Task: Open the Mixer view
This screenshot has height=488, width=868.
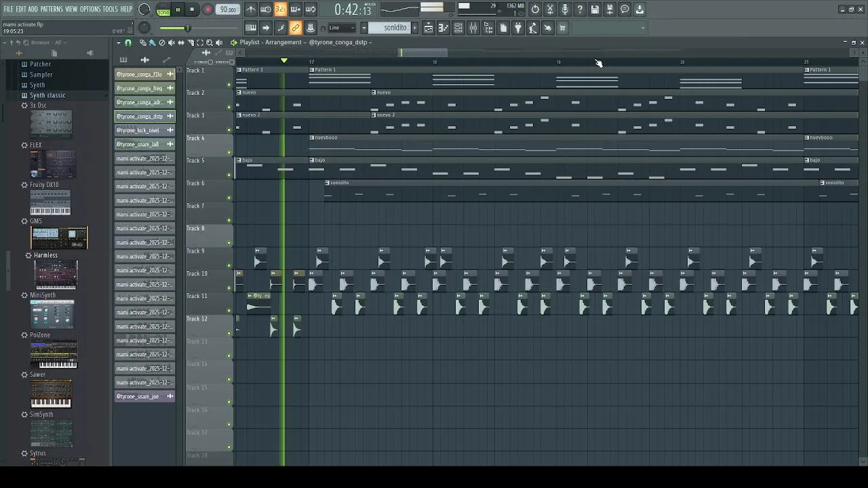Action: click(473, 28)
